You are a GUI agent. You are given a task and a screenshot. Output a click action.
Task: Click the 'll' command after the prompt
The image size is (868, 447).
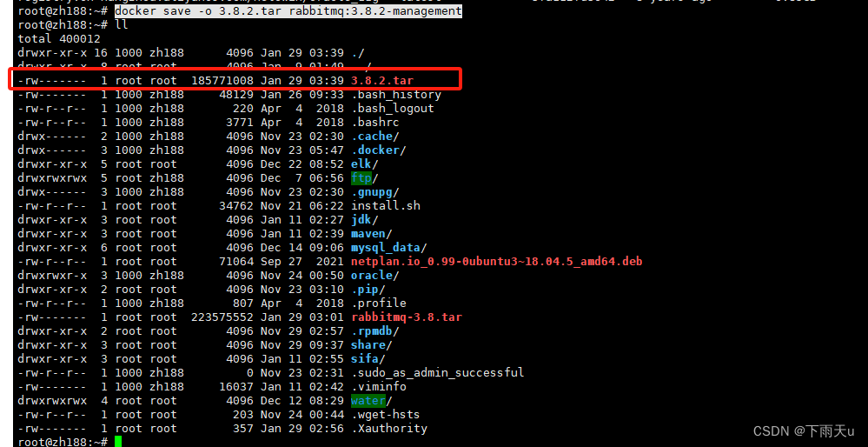[x=122, y=25]
